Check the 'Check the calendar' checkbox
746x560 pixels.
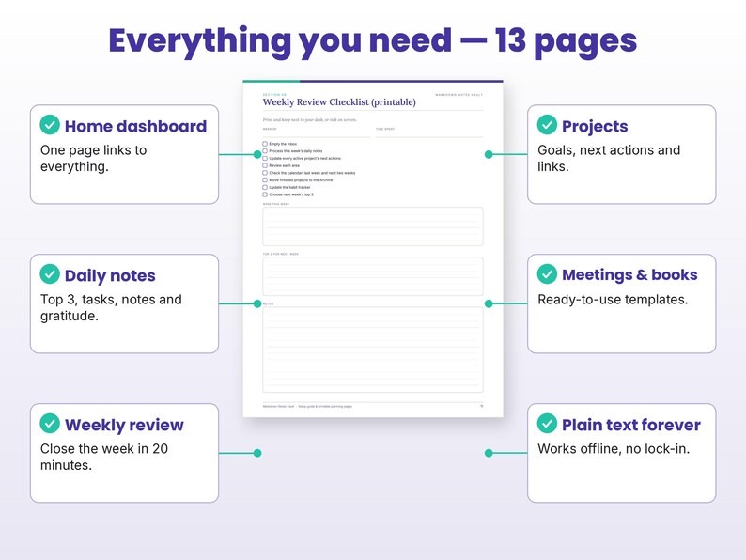[265, 173]
